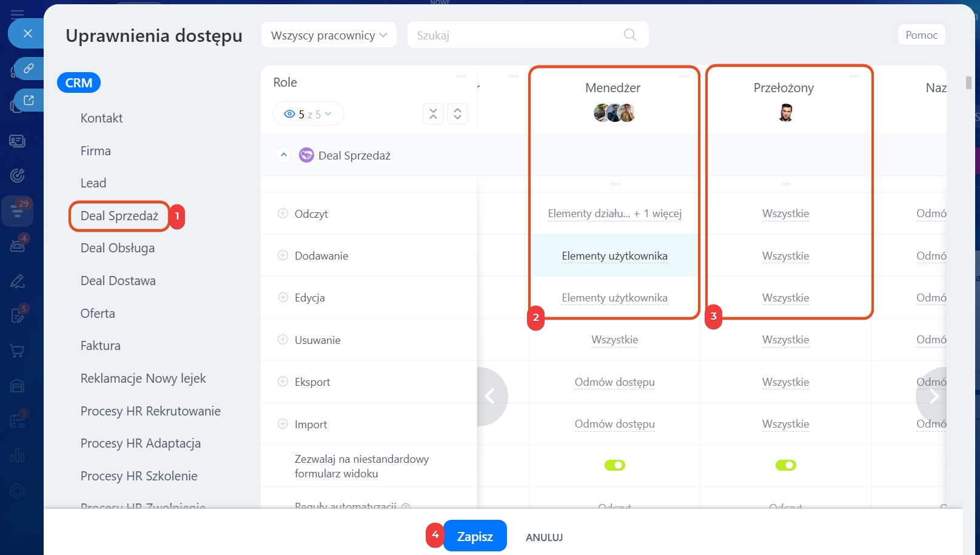
Task: Open Procesy HR Adaptacja entry
Action: (x=141, y=443)
